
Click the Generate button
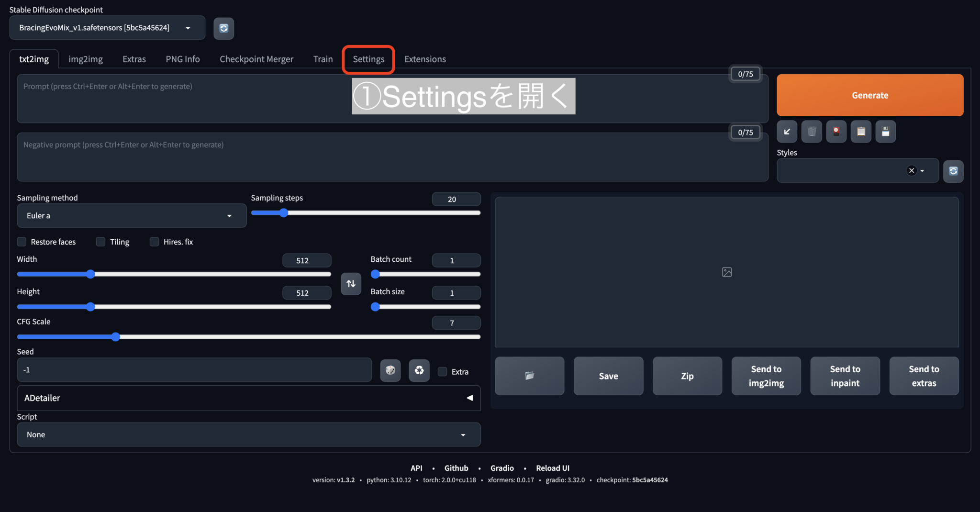869,95
